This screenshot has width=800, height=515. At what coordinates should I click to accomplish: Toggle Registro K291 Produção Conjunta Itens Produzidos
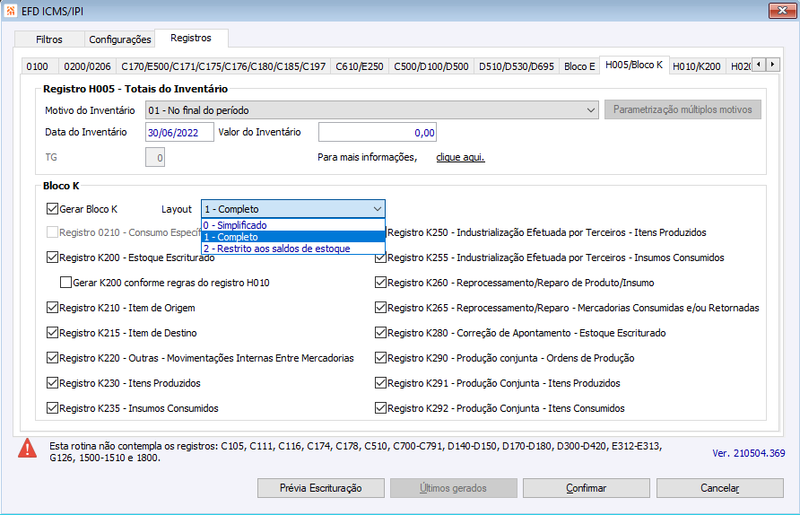[x=381, y=383]
